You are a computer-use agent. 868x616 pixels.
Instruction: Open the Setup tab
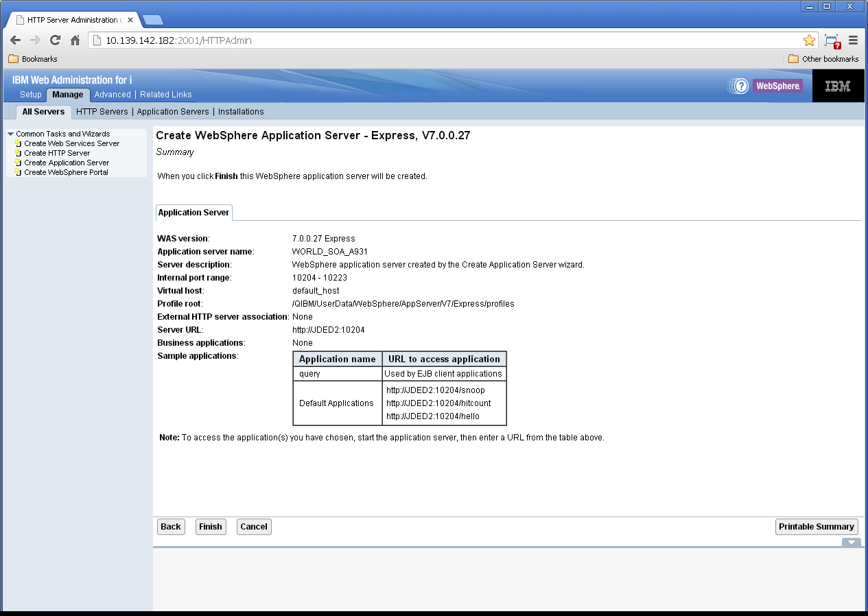(x=31, y=95)
